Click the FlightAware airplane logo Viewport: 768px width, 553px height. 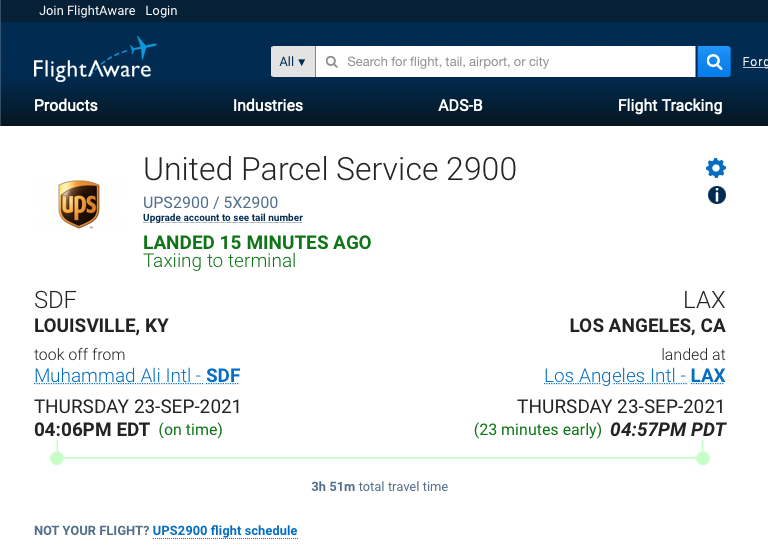click(x=93, y=59)
